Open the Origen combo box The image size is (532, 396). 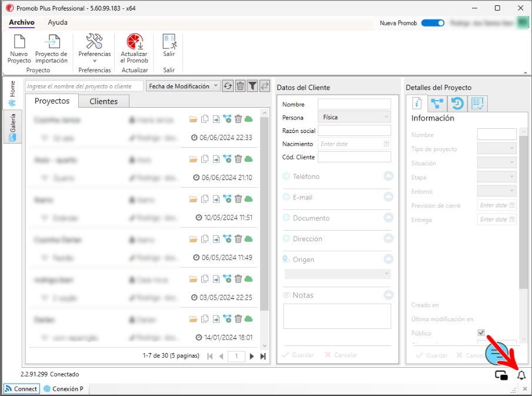338,274
